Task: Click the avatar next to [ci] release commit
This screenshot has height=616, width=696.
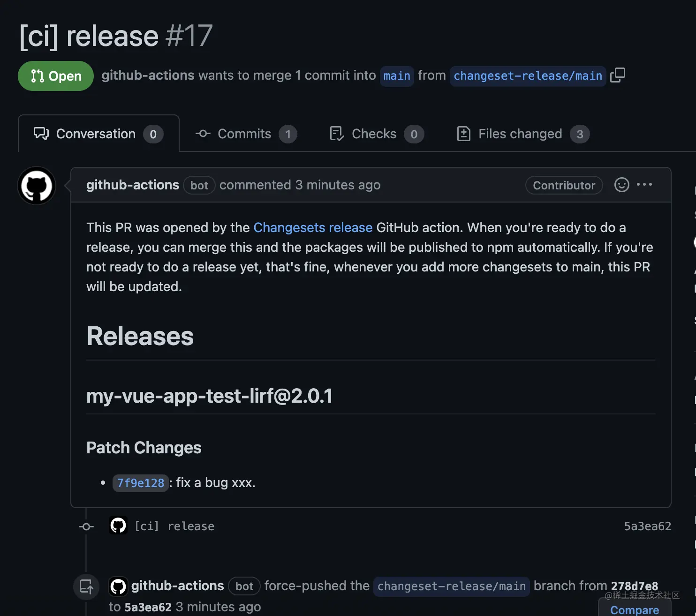Action: 118,526
